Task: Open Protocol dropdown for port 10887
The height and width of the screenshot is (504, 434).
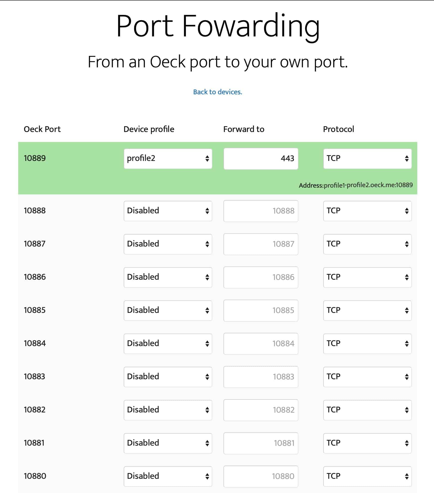Action: click(x=367, y=244)
